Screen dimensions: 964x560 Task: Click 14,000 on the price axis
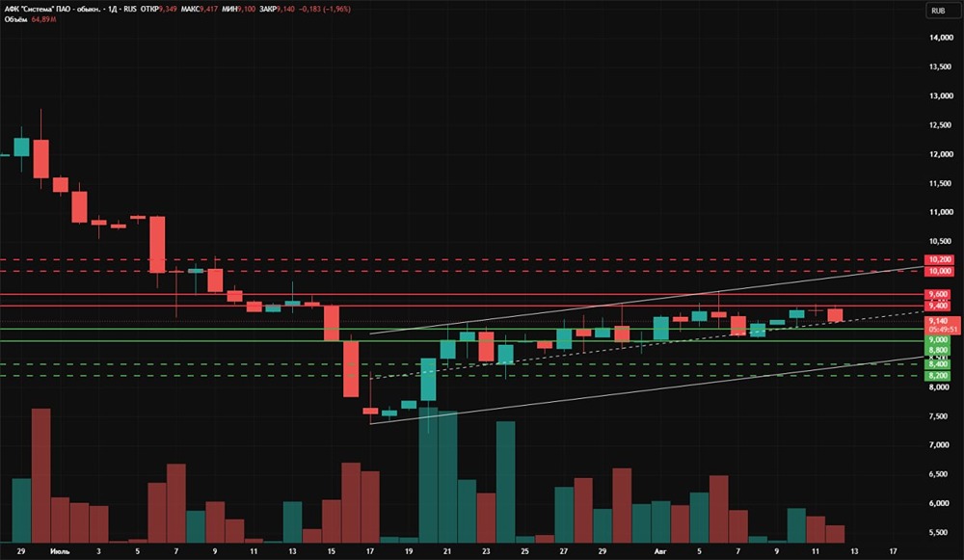click(x=941, y=38)
